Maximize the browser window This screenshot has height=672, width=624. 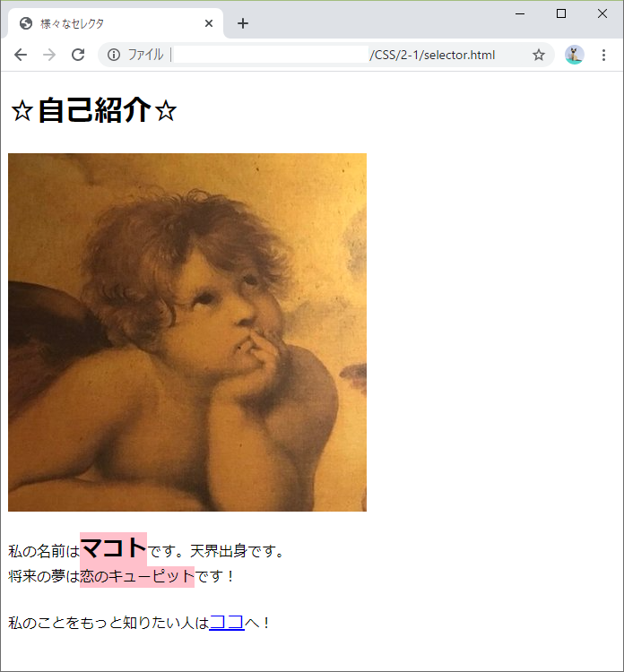pyautogui.click(x=561, y=13)
